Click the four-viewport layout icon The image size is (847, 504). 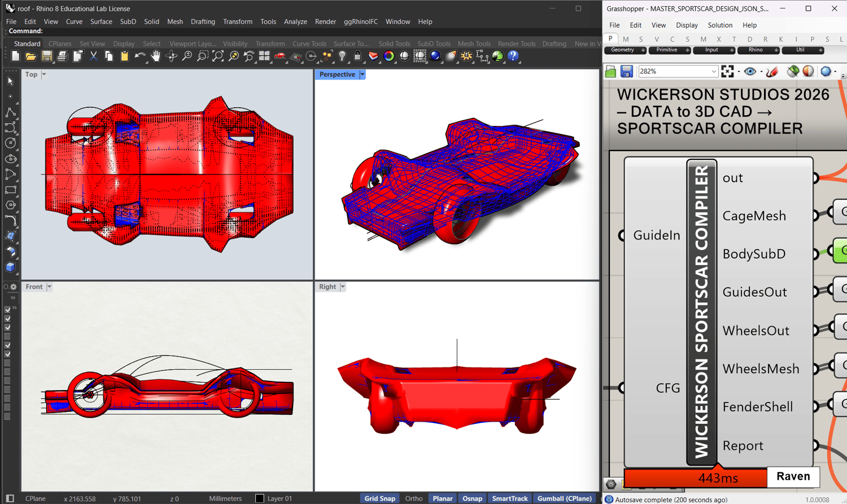[x=264, y=56]
